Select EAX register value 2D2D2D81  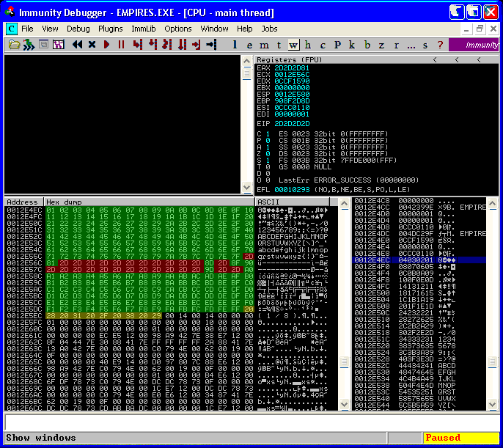(x=292, y=68)
